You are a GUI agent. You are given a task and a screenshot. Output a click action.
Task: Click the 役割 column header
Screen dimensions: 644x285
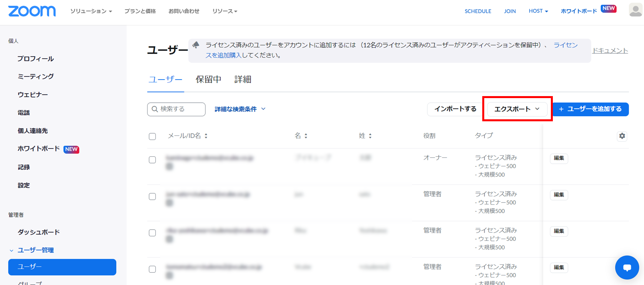pyautogui.click(x=429, y=136)
